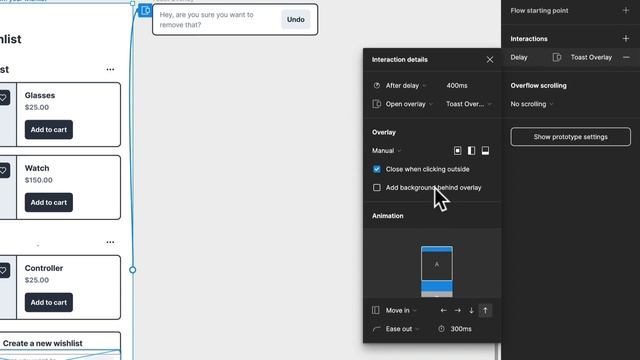This screenshot has width=640, height=360.
Task: Toggle the heart icon on Glasses card
Action: click(3, 98)
